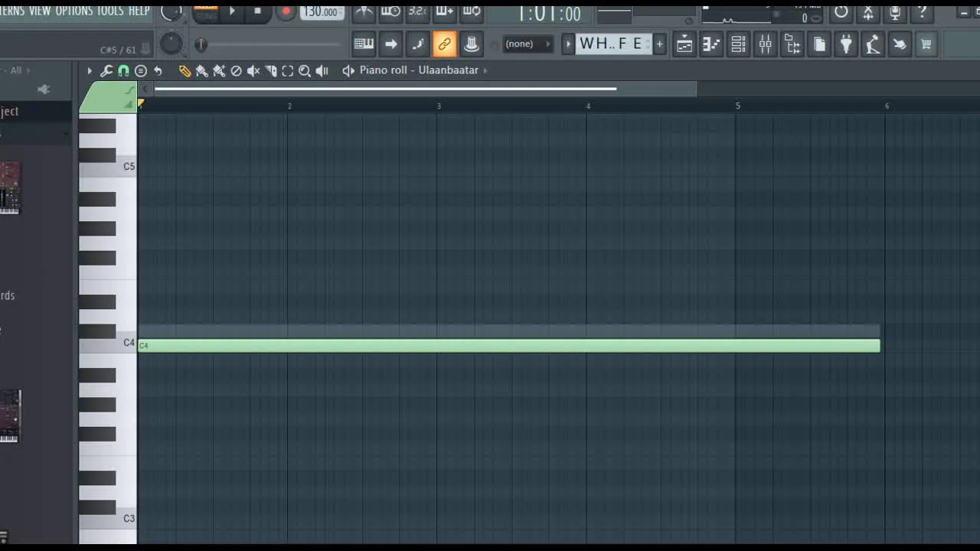The image size is (980, 551).
Task: Toggle the step editing mode icon
Action: click(x=418, y=44)
